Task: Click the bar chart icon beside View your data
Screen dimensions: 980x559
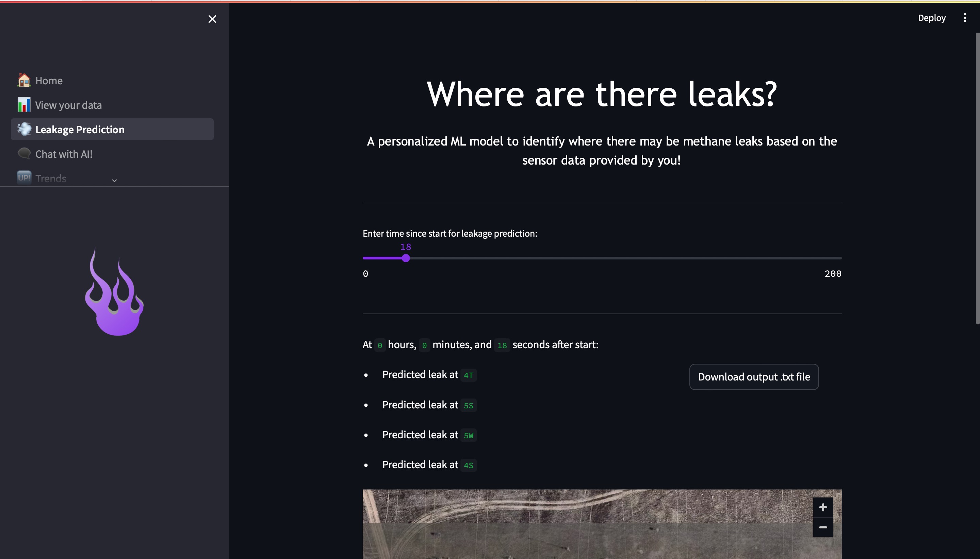Action: (24, 105)
